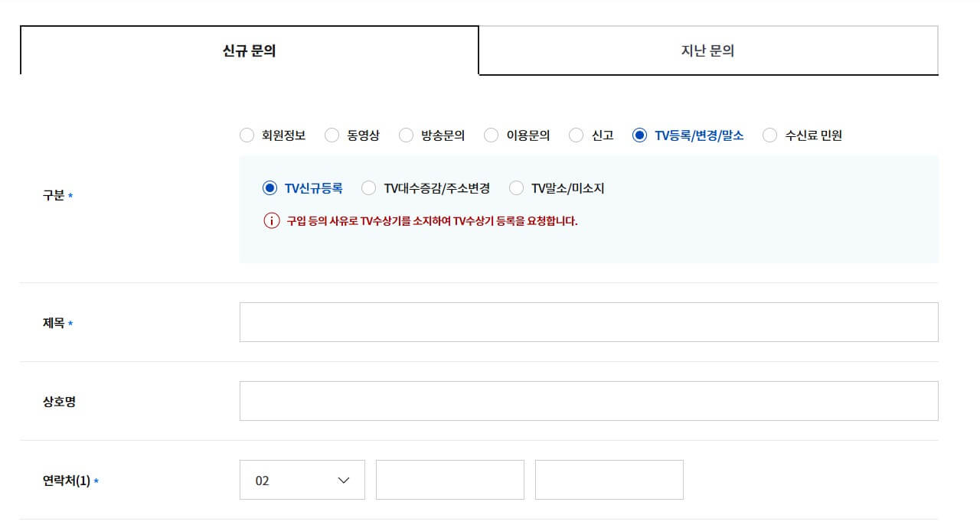Open the 02 area code dropdown
The height and width of the screenshot is (528, 980).
pos(302,480)
